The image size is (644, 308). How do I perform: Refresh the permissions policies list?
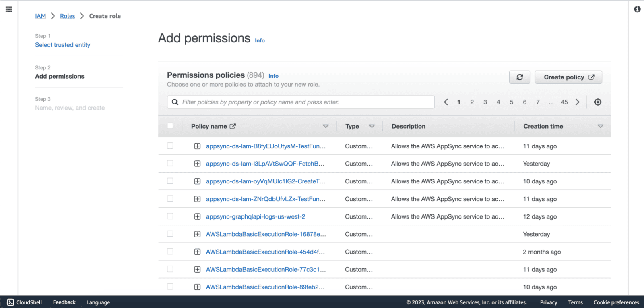519,77
